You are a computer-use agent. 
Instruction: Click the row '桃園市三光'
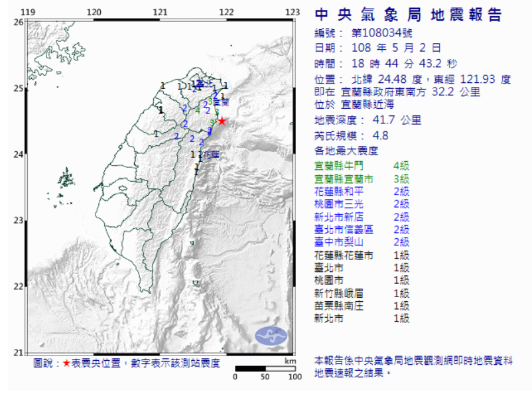click(362, 204)
